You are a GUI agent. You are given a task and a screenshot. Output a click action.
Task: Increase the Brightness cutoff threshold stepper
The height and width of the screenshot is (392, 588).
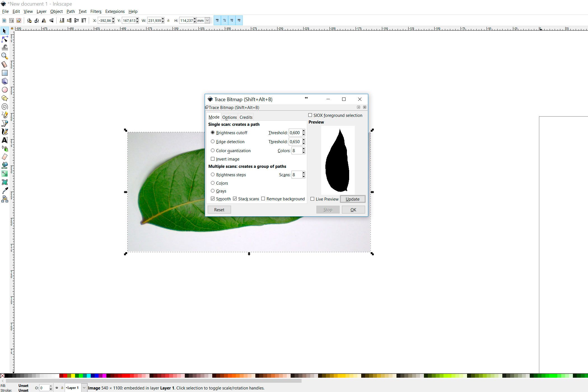[x=304, y=131]
